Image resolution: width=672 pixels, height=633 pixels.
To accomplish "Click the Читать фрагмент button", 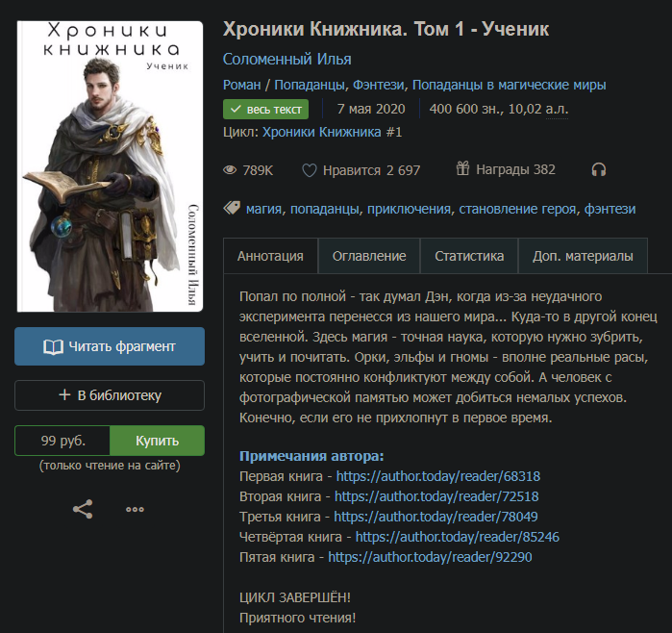I will coord(110,346).
